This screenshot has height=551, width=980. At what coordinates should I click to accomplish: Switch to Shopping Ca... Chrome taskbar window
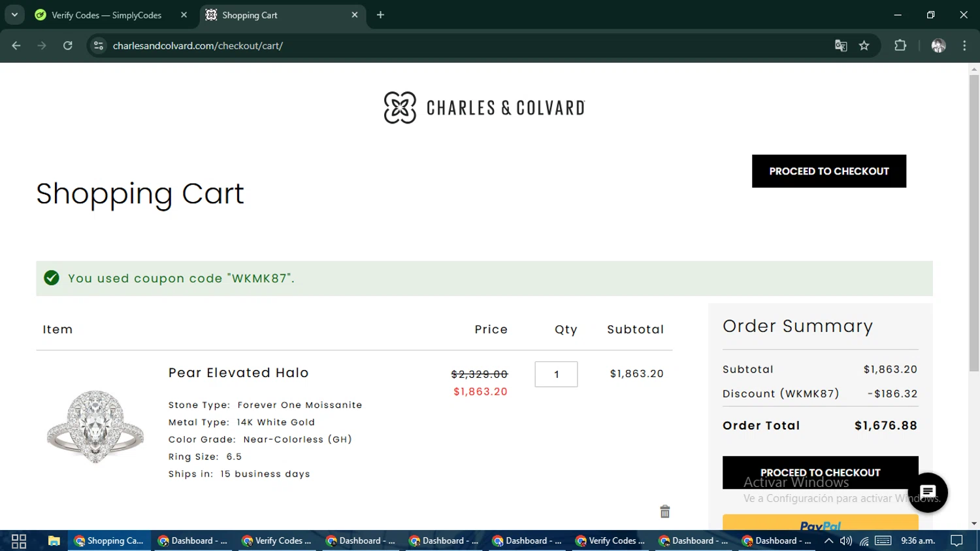[x=108, y=541]
